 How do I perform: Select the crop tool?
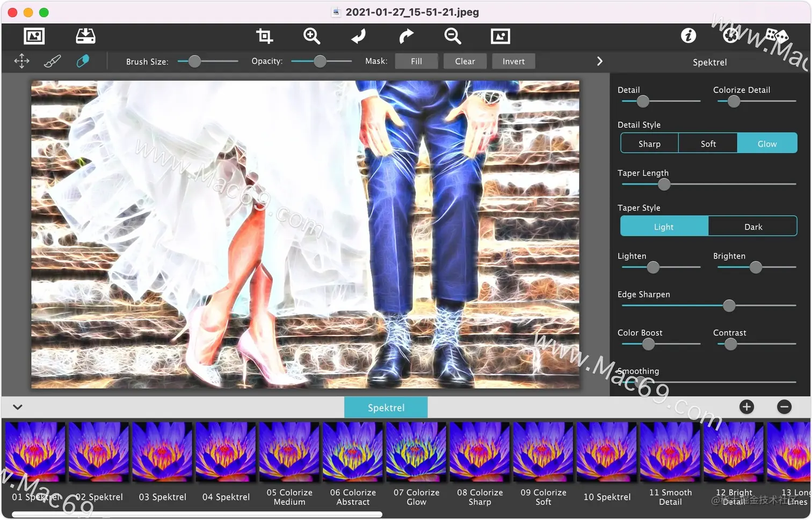coord(264,36)
